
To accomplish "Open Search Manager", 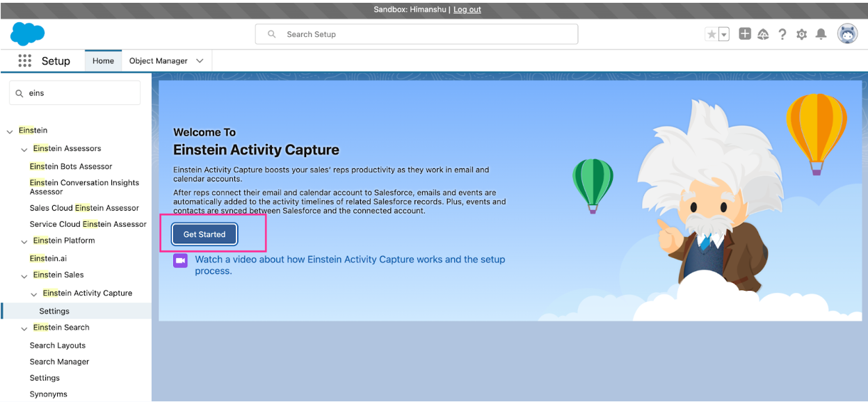I will click(59, 362).
